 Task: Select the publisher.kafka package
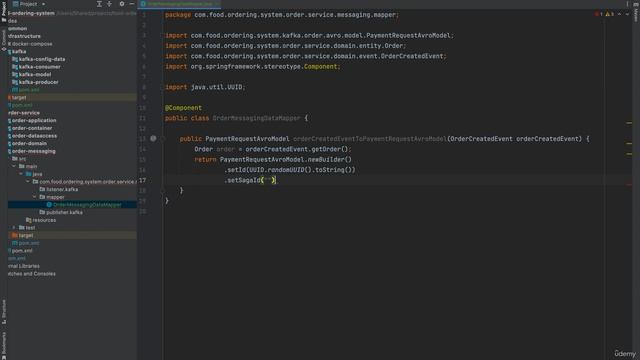click(61, 212)
